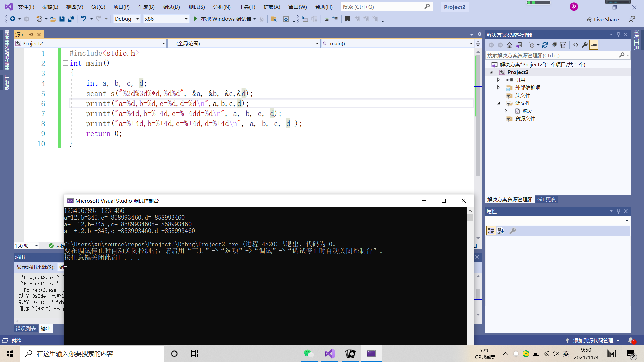Click the Collapse All icon in Solution Explorer
The height and width of the screenshot is (362, 644).
click(554, 45)
